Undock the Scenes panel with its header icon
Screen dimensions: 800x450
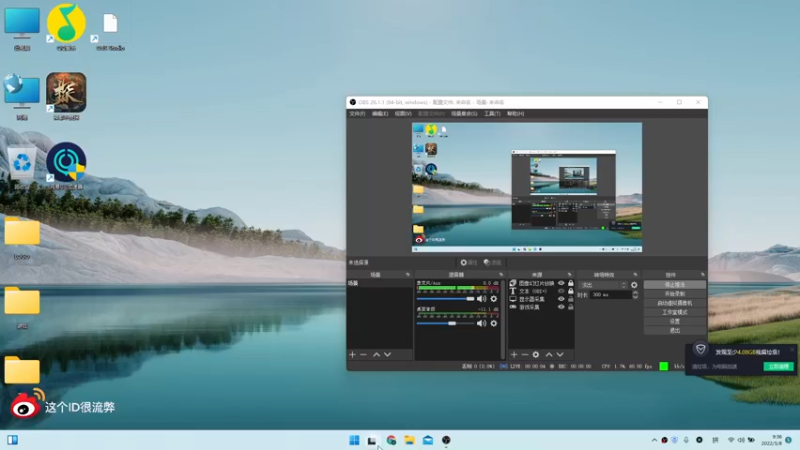(408, 274)
